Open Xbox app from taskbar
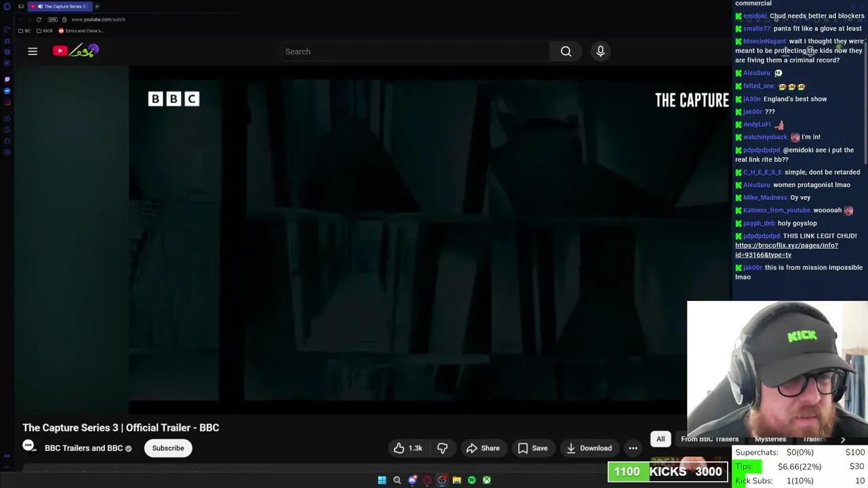This screenshot has width=868, height=488. [486, 481]
